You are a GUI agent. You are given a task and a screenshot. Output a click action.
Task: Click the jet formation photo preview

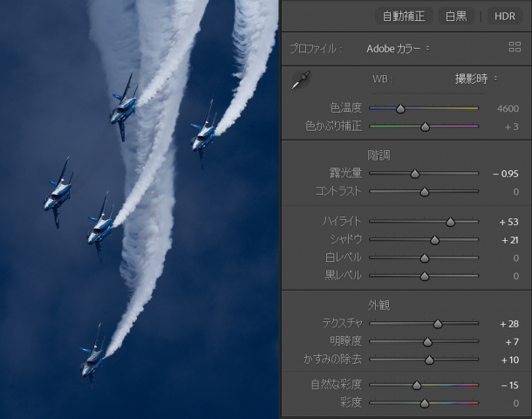tap(140, 209)
